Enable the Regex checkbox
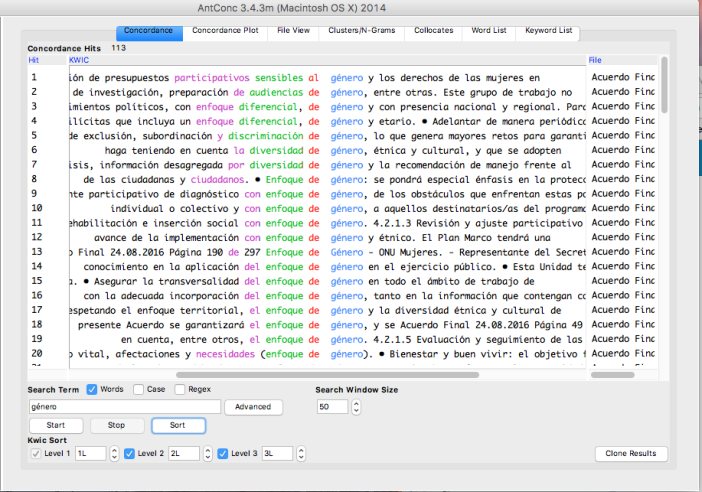 (180, 389)
